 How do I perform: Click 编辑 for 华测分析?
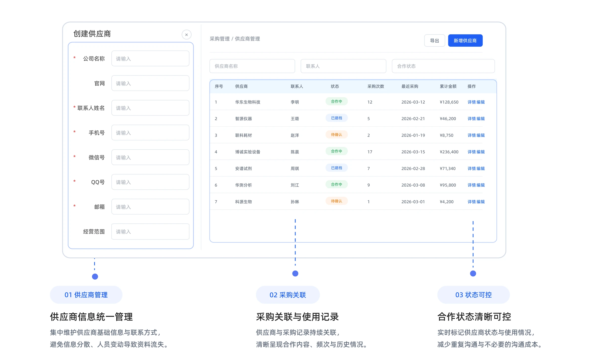click(481, 185)
